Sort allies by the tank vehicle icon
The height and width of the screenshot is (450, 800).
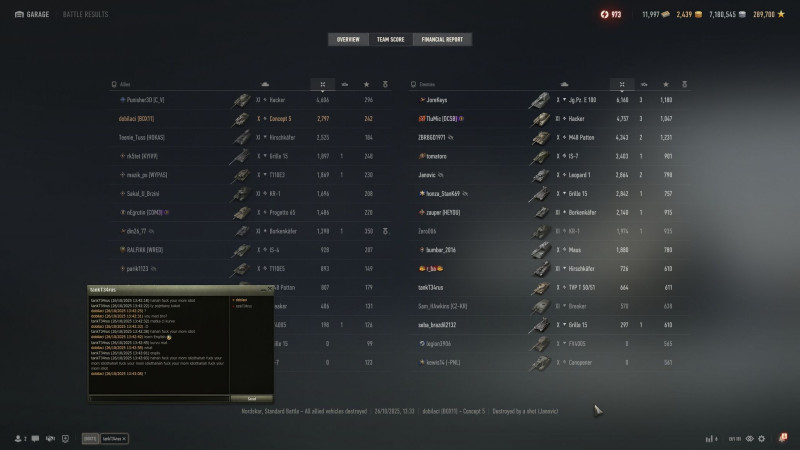coord(265,84)
